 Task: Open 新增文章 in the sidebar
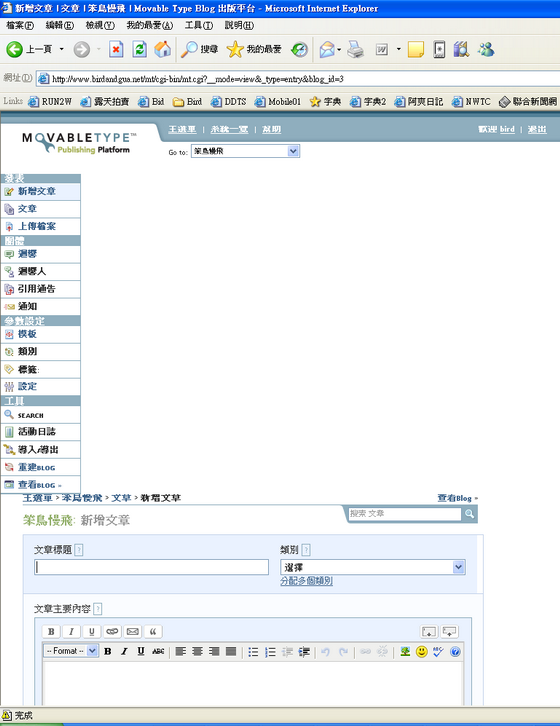click(x=40, y=191)
